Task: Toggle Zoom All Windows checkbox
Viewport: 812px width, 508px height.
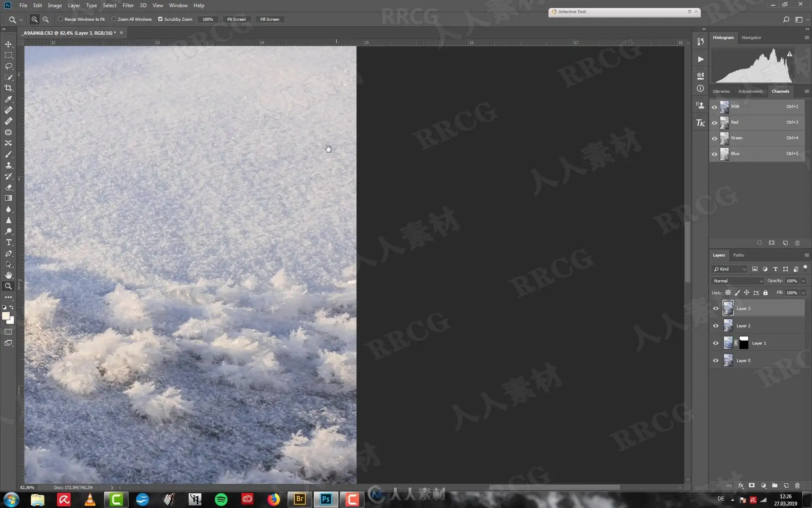Action: (114, 19)
